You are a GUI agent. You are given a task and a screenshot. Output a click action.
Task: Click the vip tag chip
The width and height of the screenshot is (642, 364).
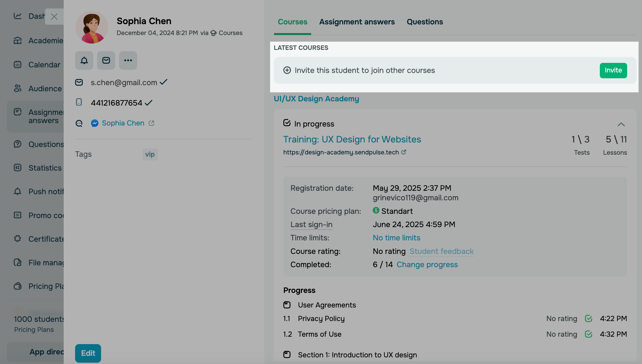click(150, 154)
